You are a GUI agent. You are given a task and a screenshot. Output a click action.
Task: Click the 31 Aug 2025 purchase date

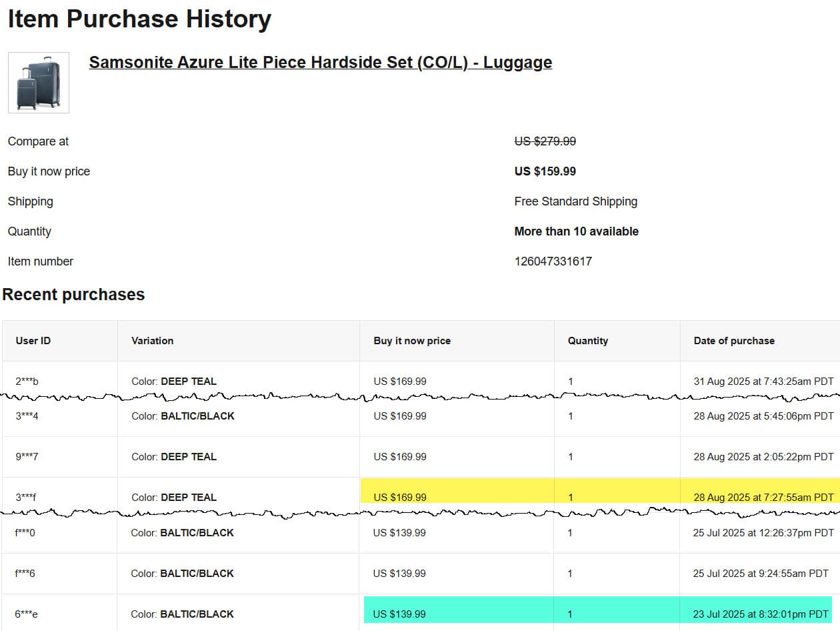point(763,382)
